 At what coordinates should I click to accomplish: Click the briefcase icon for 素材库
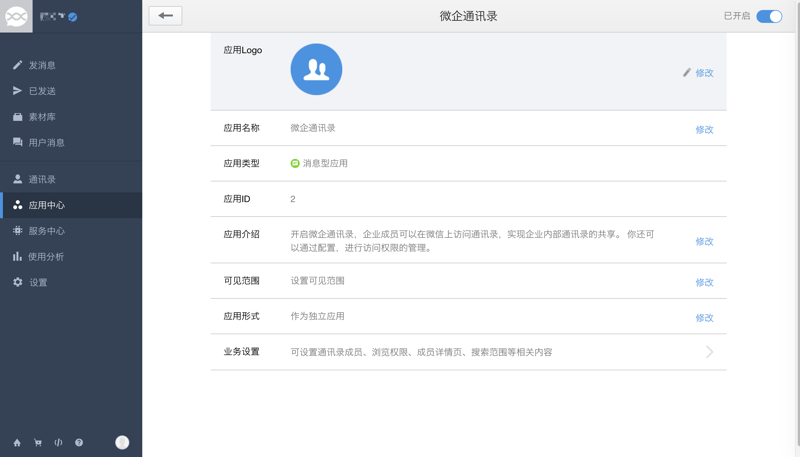17,117
